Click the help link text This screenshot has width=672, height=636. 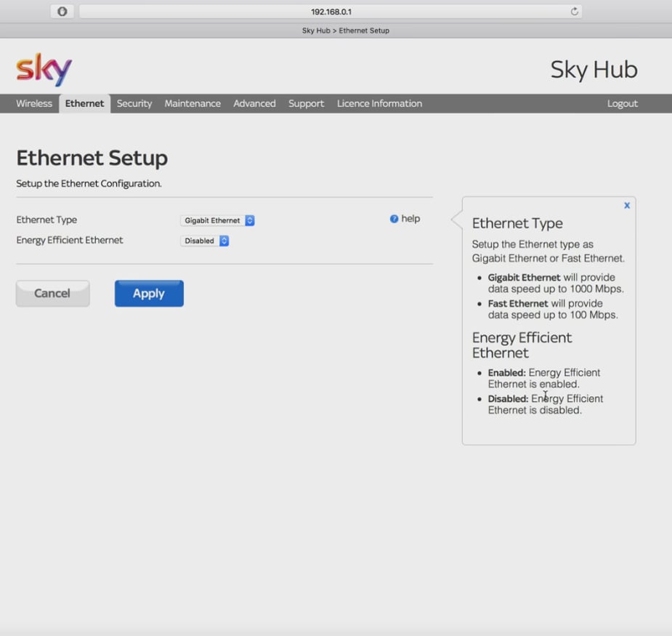point(410,219)
